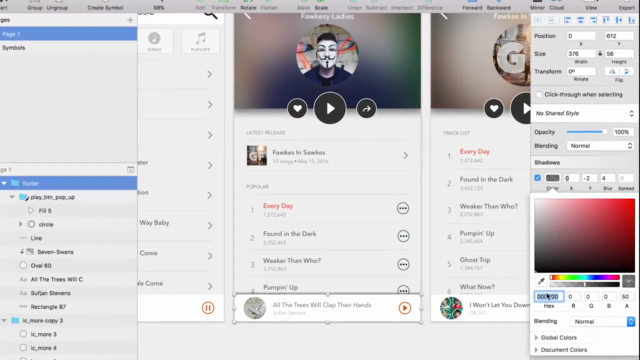640x360 pixels.
Task: Open the Mirror tool
Action: click(x=537, y=6)
